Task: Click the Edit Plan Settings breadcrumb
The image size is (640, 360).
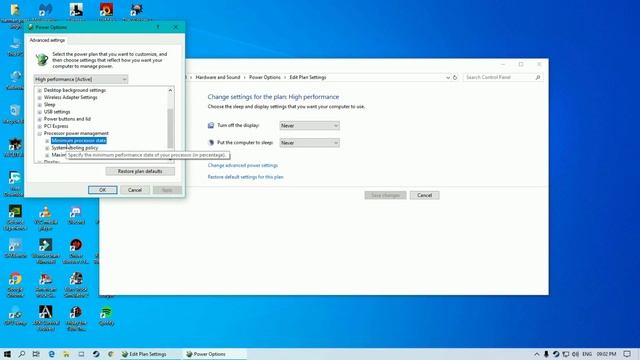Action: click(x=308, y=77)
